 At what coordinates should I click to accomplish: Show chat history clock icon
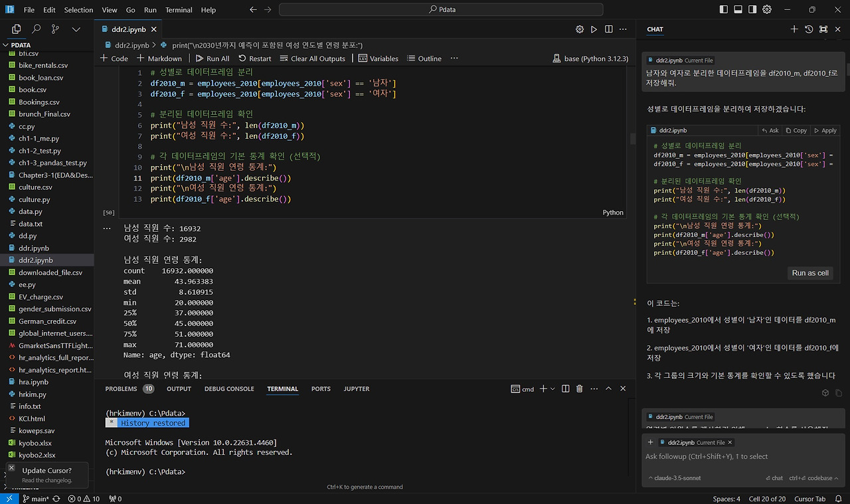[x=809, y=29]
